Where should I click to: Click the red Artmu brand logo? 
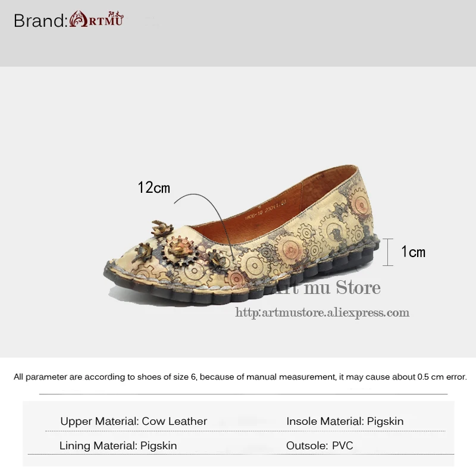(96, 19)
